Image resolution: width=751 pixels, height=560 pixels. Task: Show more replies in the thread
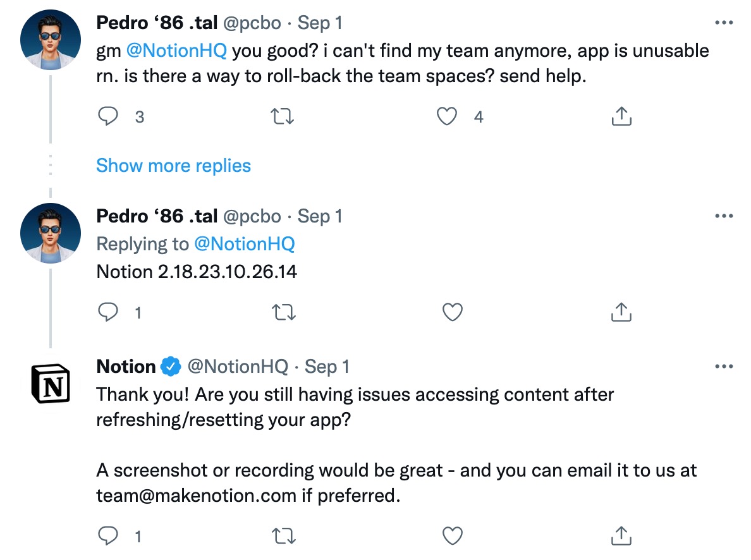pos(173,166)
